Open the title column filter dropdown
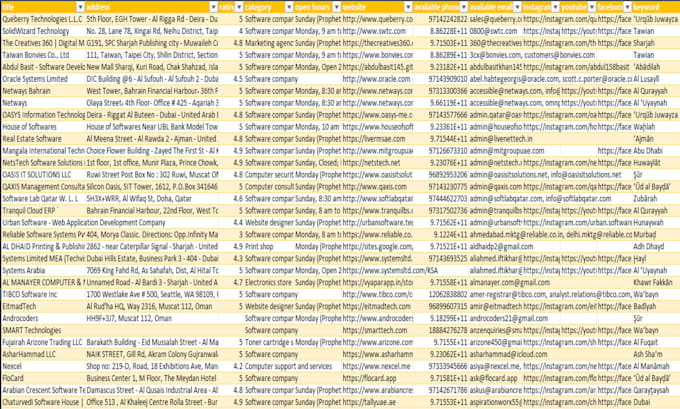This screenshot has height=409, width=680. coord(80,7)
